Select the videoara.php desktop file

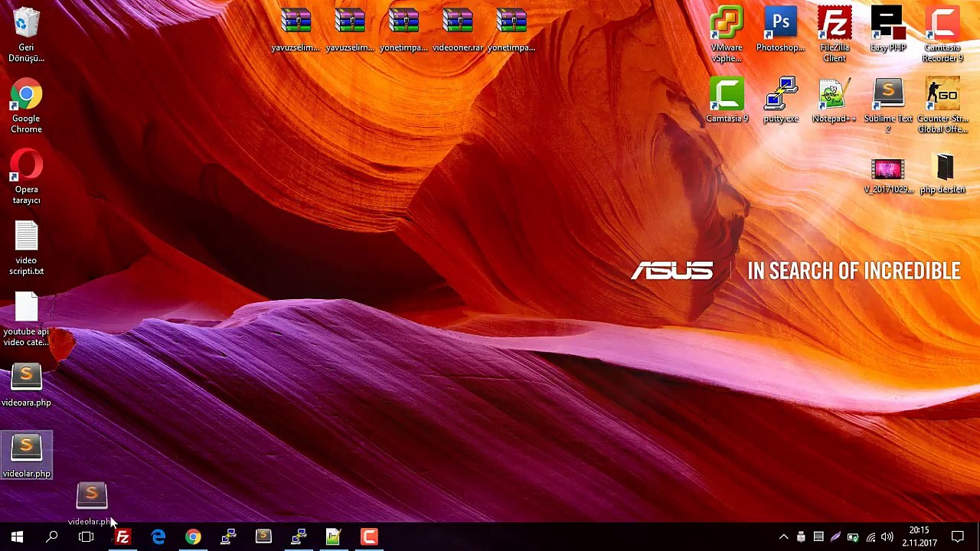point(26,386)
